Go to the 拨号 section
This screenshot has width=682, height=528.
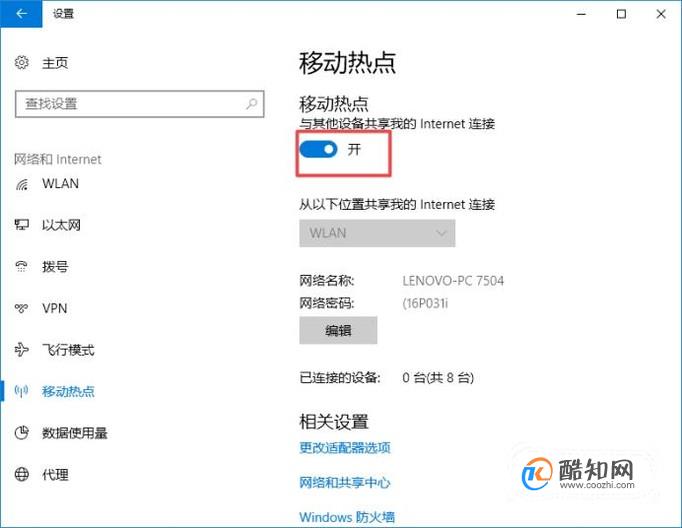pos(55,266)
